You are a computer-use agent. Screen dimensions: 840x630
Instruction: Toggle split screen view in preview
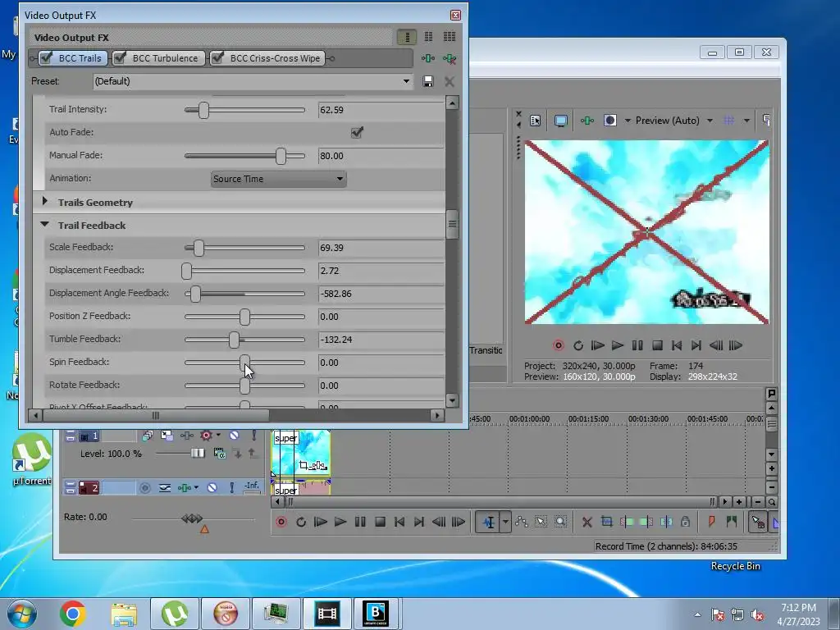pos(610,121)
